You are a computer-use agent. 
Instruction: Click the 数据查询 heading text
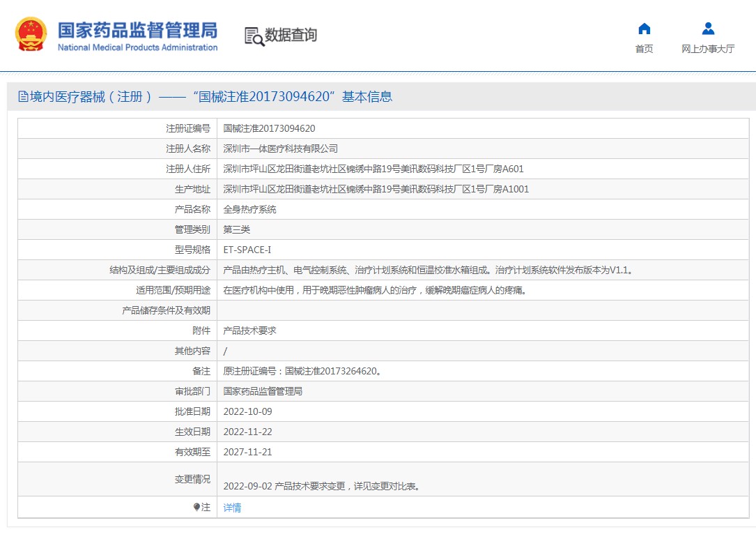(291, 35)
